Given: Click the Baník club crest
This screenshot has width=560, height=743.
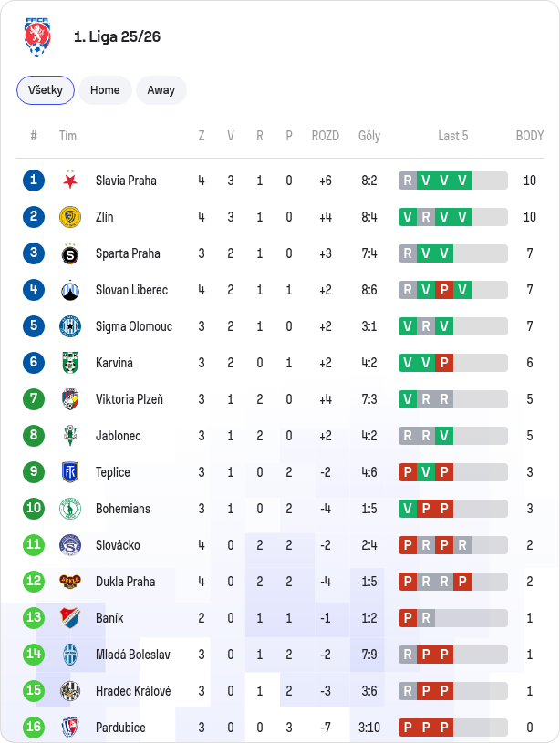Looking at the screenshot, I should point(70,617).
